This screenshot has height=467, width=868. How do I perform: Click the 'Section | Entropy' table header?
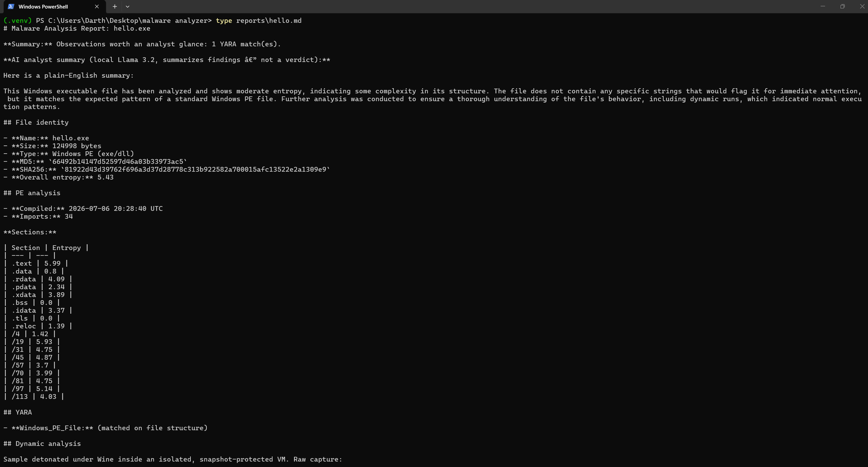tap(46, 248)
